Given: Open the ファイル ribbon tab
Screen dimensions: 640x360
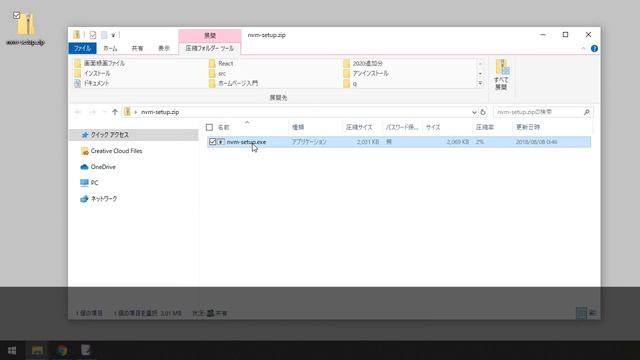Looking at the screenshot, I should (82, 48).
